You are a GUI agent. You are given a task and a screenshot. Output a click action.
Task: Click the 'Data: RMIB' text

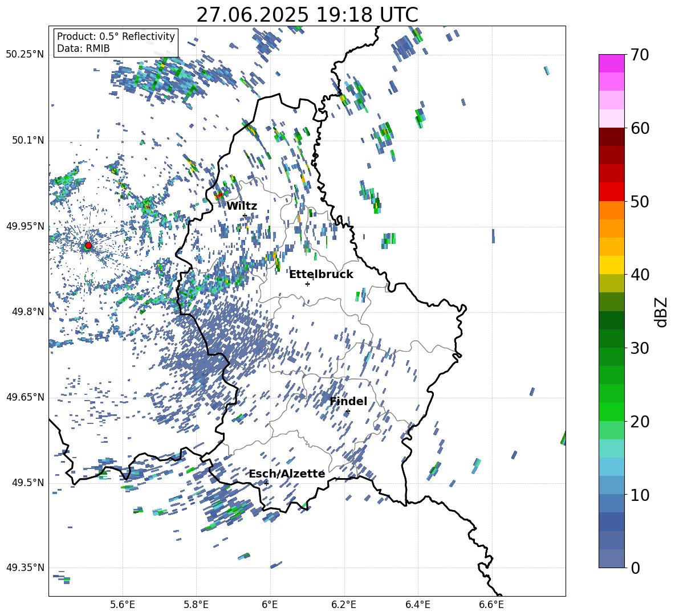83,48
